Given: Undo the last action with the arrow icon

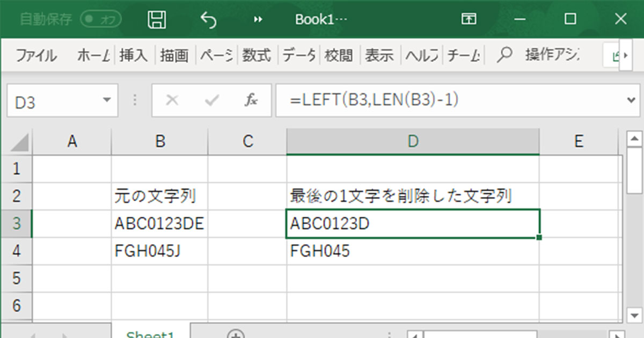Looking at the screenshot, I should (208, 20).
